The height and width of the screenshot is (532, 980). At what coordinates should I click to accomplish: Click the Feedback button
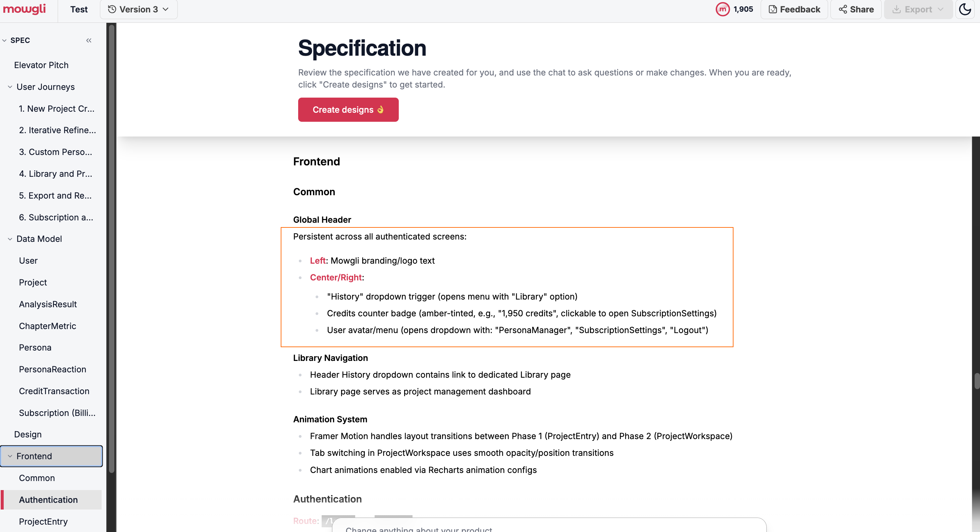(794, 9)
